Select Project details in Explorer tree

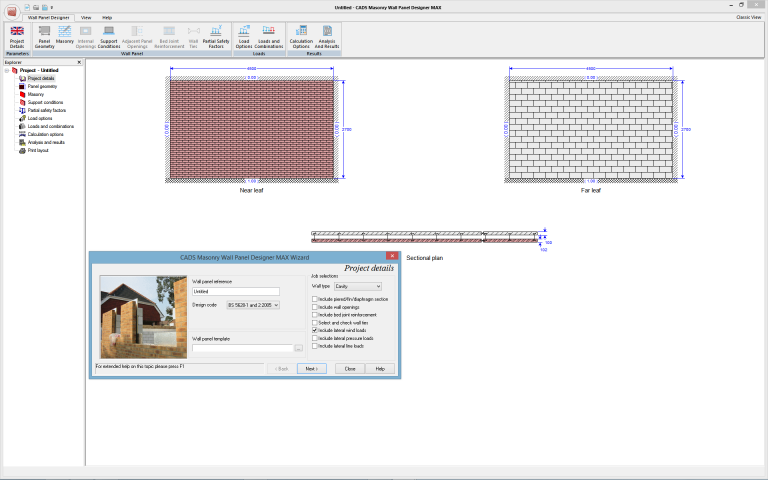(41, 78)
